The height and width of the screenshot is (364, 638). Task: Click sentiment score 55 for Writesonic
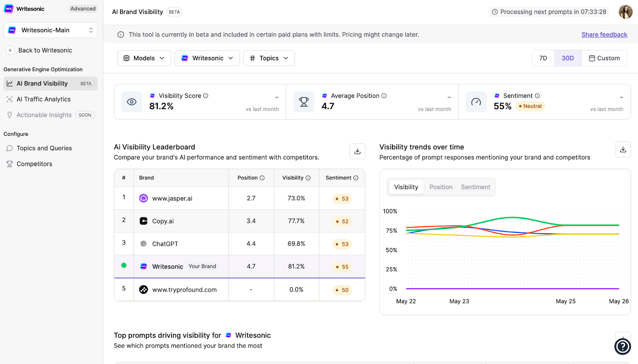click(342, 267)
